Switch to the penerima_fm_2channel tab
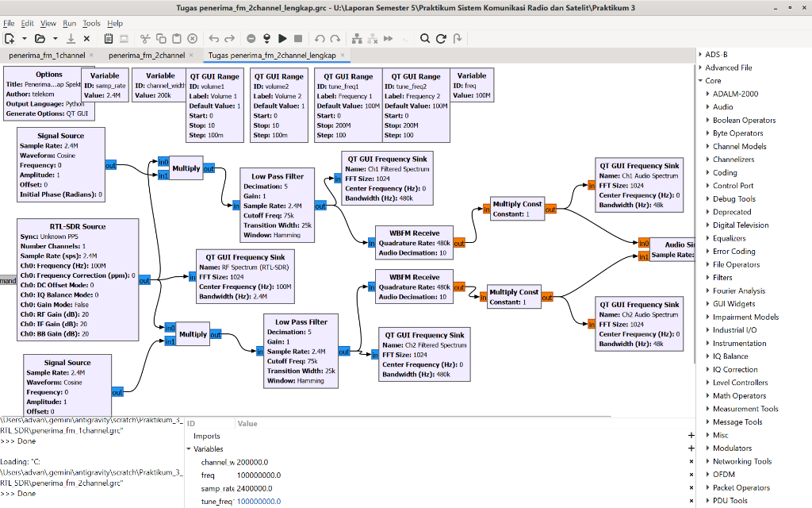The height and width of the screenshot is (508, 812). coord(147,55)
